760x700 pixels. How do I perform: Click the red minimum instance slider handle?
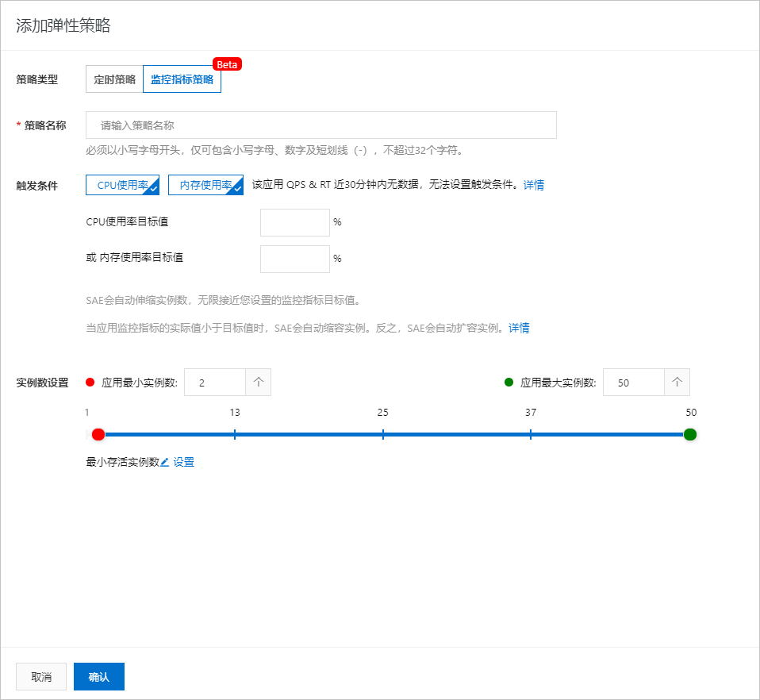(98, 434)
